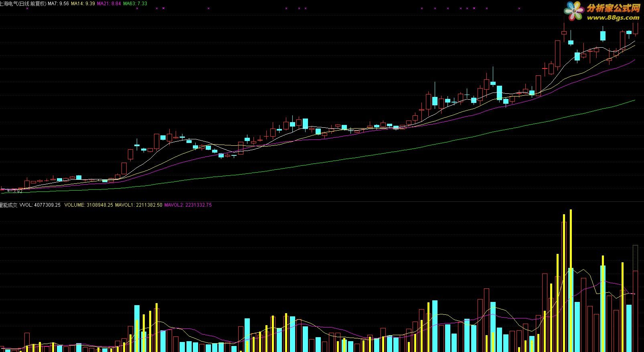Select the MA63: 7.33 indicator label
Screen dimensions: 644x352
coord(135,4)
